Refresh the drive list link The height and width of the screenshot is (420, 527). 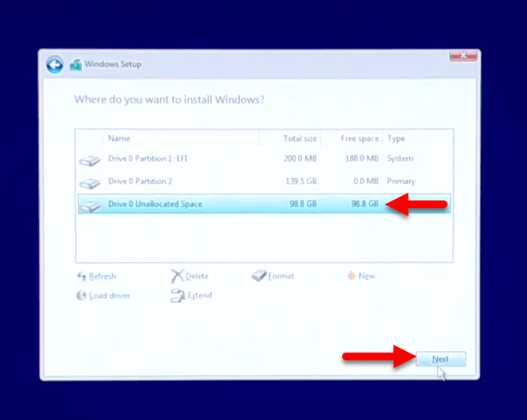(x=103, y=277)
